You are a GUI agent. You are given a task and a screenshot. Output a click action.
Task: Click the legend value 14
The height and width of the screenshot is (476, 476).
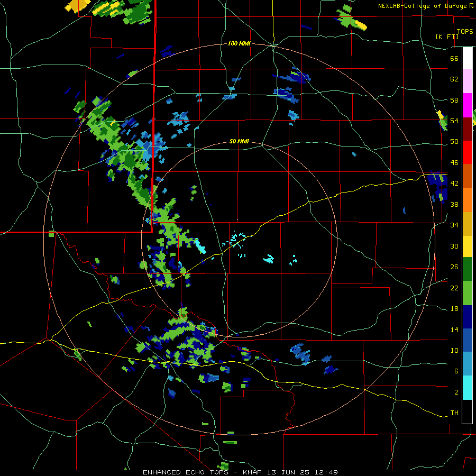[454, 329]
